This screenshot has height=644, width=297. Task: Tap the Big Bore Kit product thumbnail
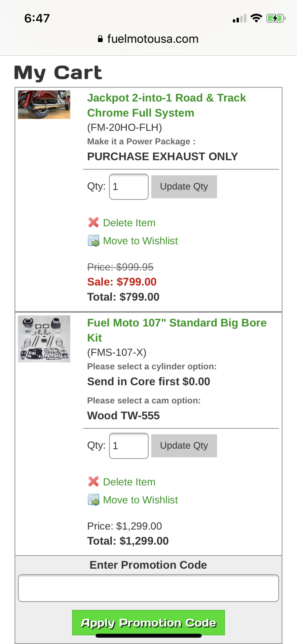click(44, 339)
